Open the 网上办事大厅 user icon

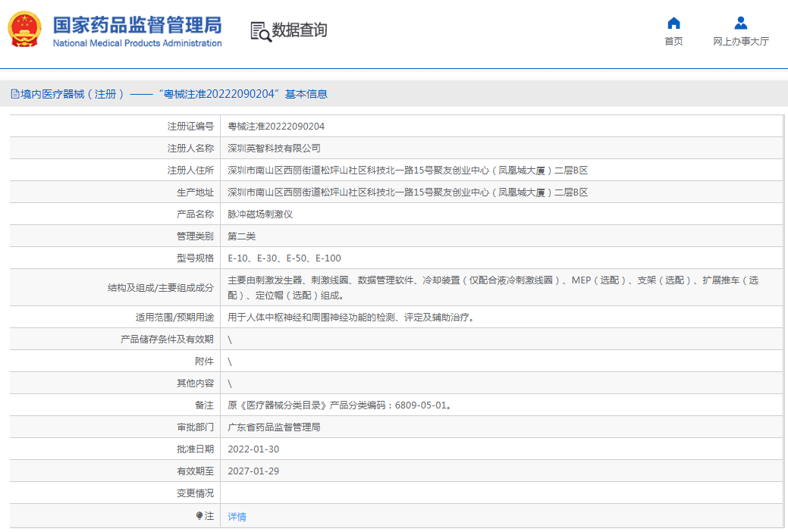(740, 23)
